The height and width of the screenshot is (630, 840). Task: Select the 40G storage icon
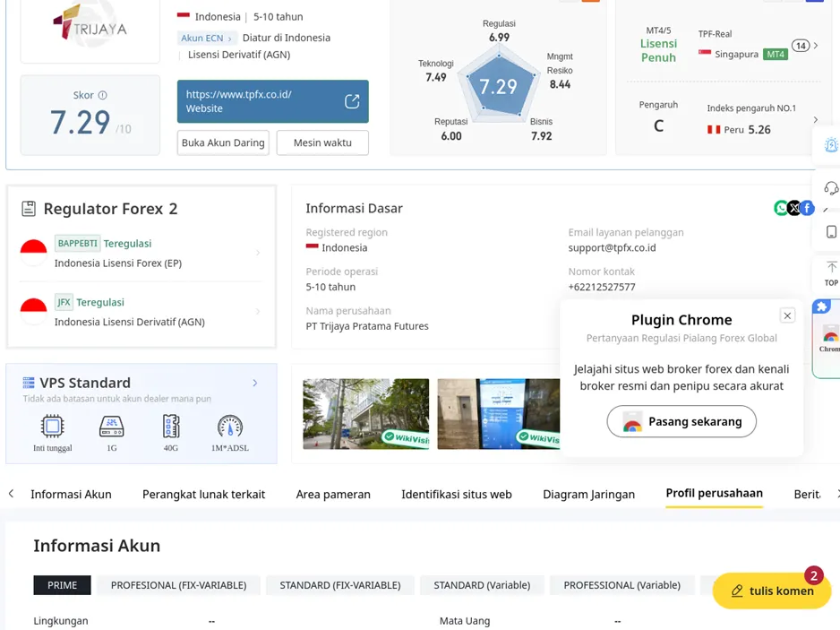coord(171,427)
